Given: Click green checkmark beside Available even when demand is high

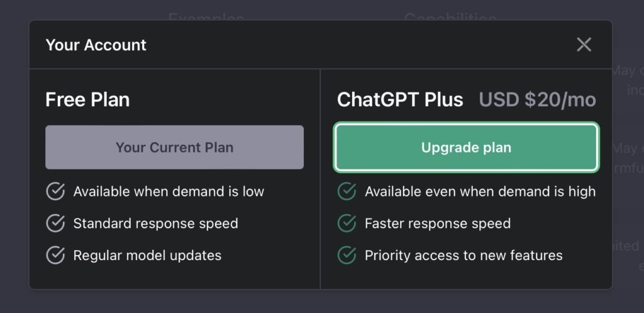Looking at the screenshot, I should point(347,191).
